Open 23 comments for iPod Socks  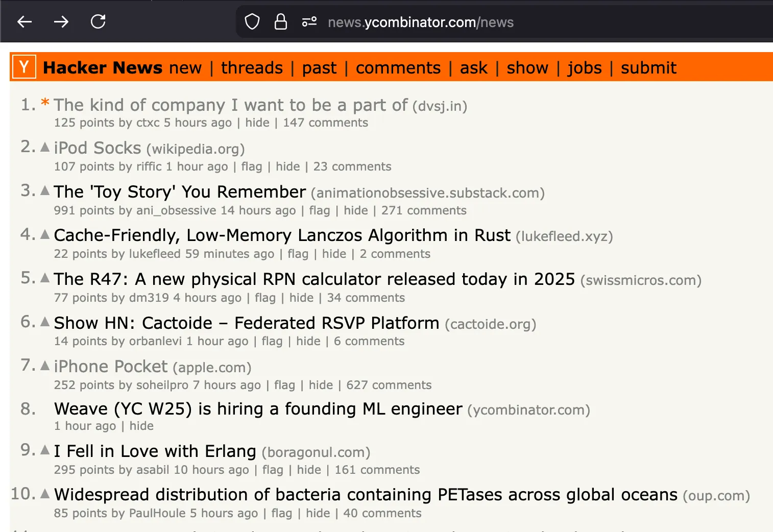[352, 166]
